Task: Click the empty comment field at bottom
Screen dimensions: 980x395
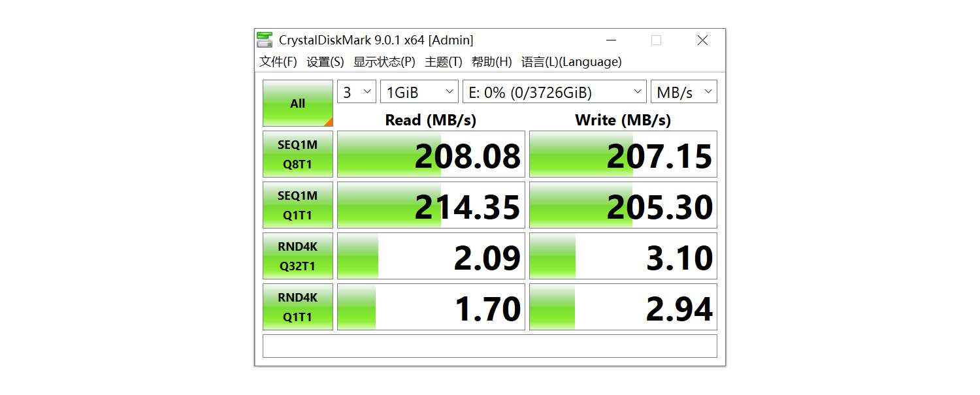Action: point(490,346)
